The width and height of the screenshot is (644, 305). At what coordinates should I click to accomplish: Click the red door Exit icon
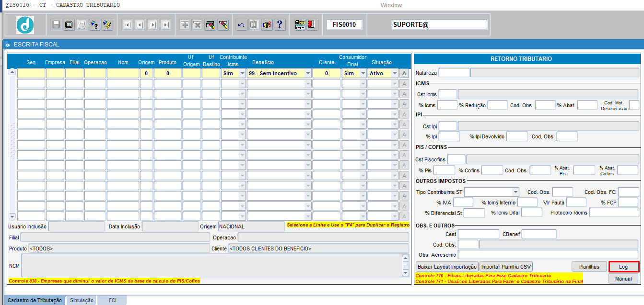tap(312, 25)
